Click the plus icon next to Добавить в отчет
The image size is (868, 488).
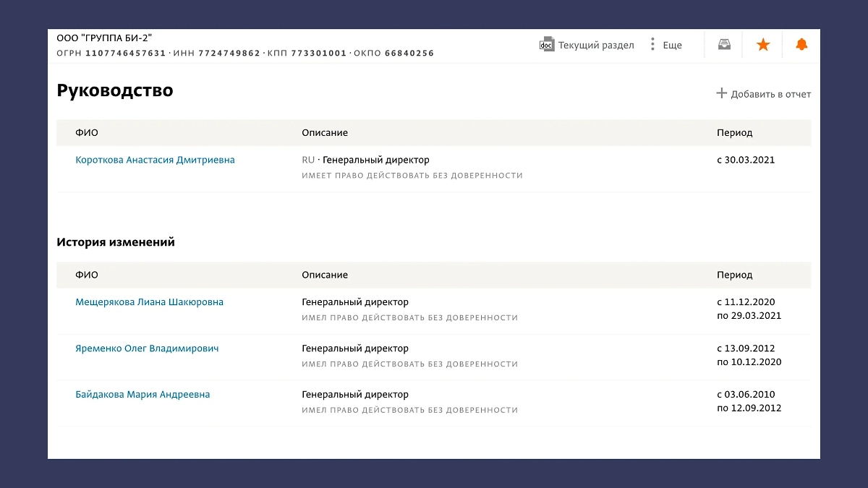coord(721,93)
